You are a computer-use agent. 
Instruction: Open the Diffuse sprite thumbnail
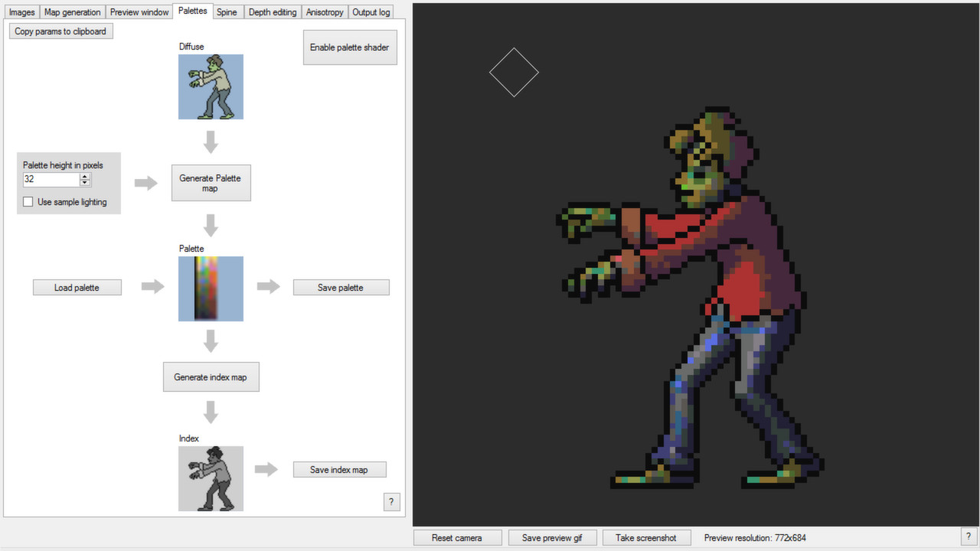(211, 86)
